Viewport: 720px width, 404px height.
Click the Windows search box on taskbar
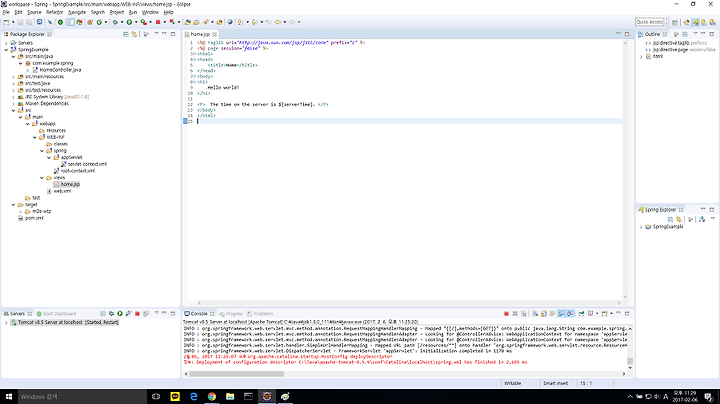(x=83, y=397)
